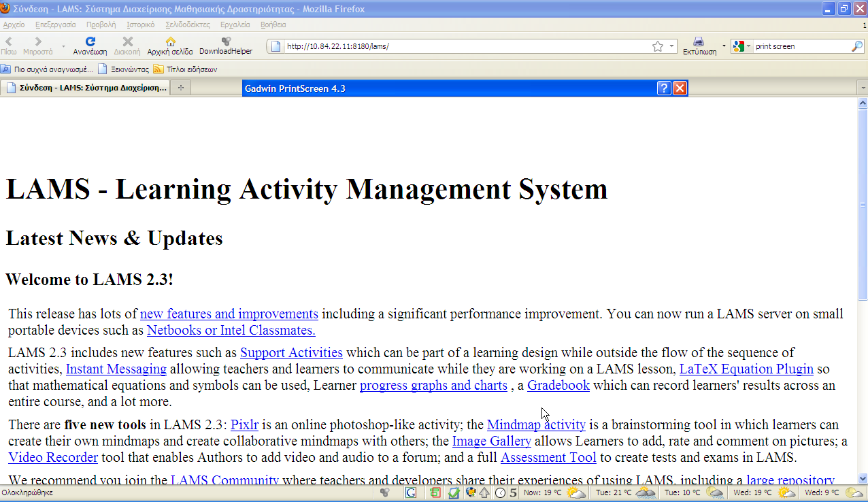Screen dimensions: 868x502
Task: Click the Πίσω back arrow
Action: [x=9, y=41]
